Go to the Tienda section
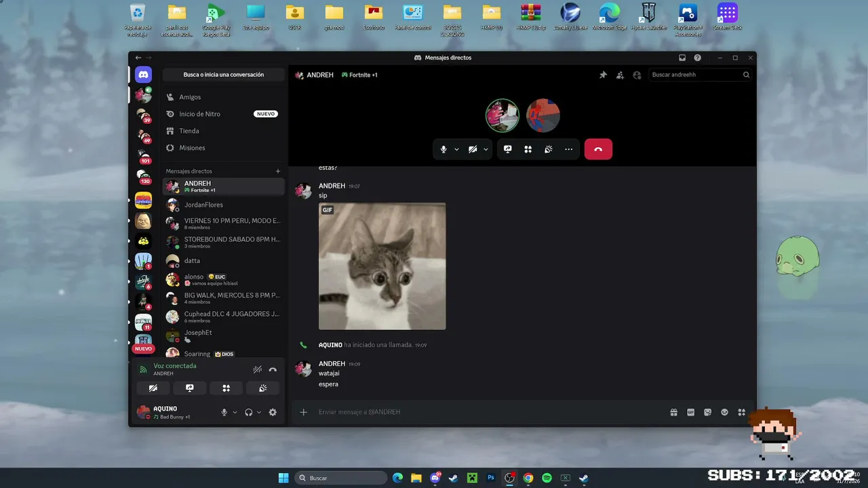The width and height of the screenshot is (868, 488). click(223, 131)
